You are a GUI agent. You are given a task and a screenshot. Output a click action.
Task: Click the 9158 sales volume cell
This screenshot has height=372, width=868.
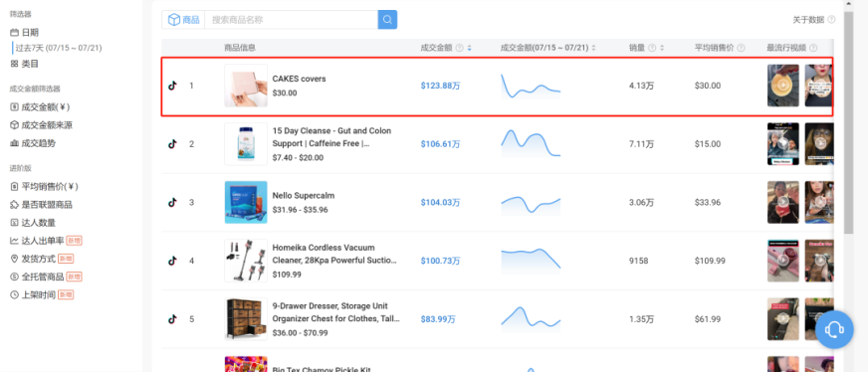638,261
